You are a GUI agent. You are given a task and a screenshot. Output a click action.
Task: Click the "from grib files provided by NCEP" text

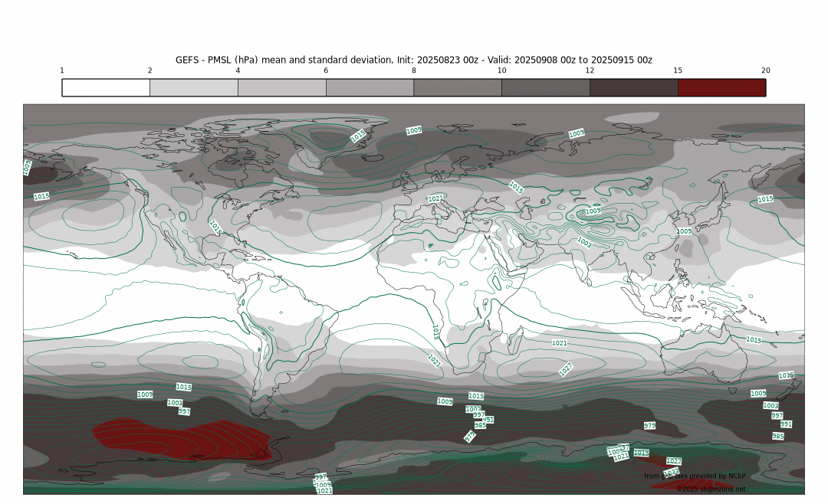click(x=694, y=476)
